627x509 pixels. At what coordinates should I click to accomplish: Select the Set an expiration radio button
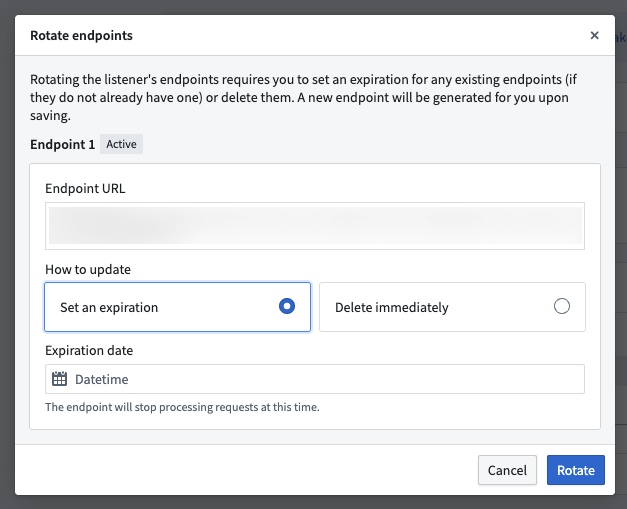(287, 306)
